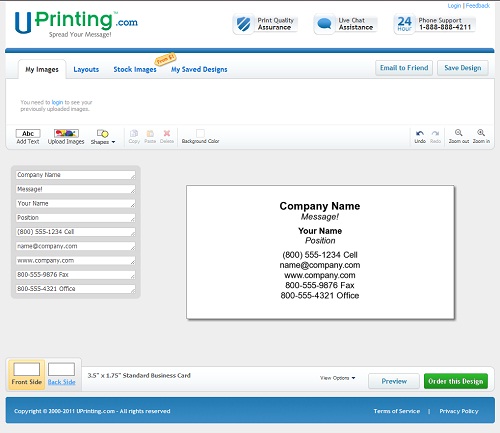The width and height of the screenshot is (500, 433).
Task: Expand the View Options dropdown
Action: click(x=337, y=378)
